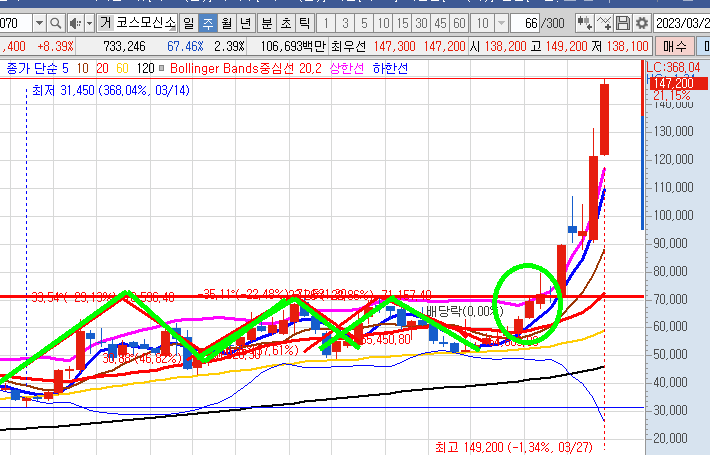Toggle the minute 분 chart period
The width and height of the screenshot is (710, 455).
point(266,22)
